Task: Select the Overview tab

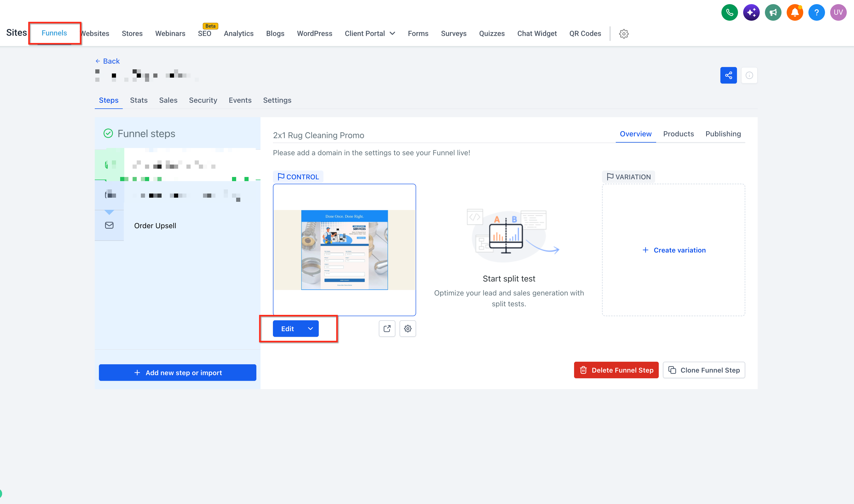Action: click(x=635, y=134)
